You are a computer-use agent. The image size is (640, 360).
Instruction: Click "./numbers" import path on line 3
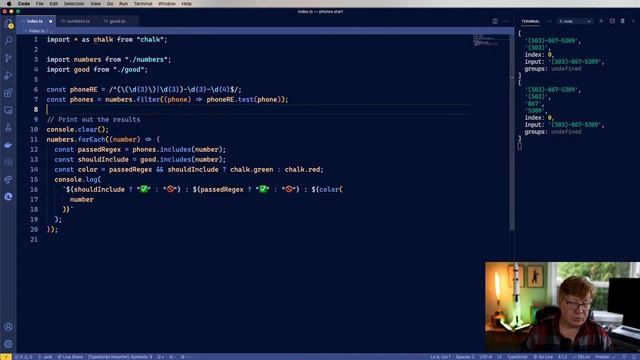pyautogui.click(x=146, y=60)
